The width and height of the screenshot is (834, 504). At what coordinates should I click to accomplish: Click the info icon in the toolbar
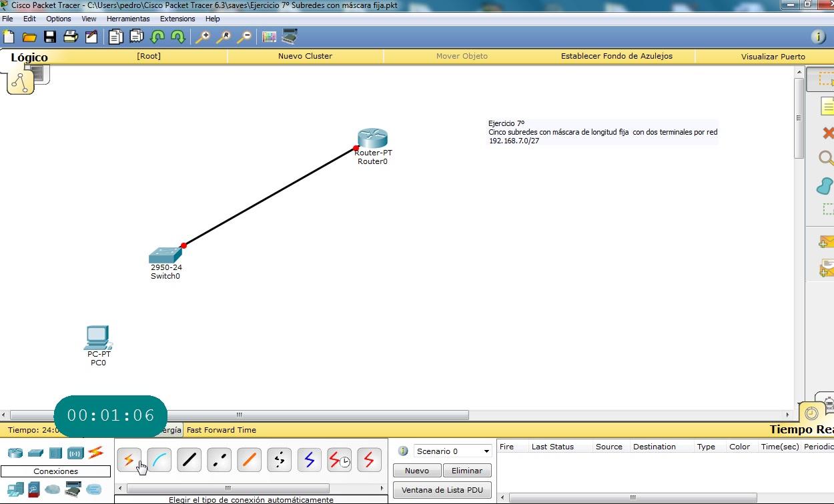pyautogui.click(x=818, y=37)
